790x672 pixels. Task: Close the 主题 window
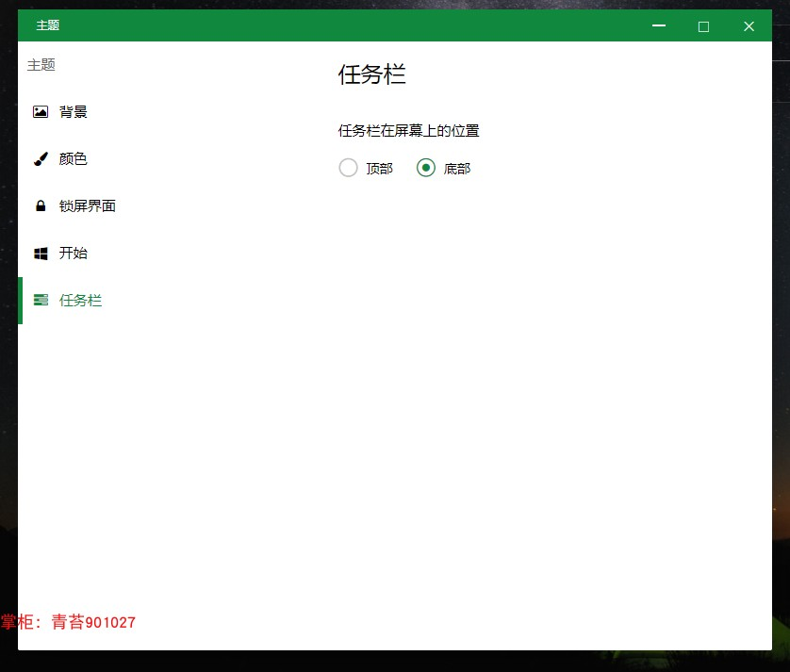(749, 25)
